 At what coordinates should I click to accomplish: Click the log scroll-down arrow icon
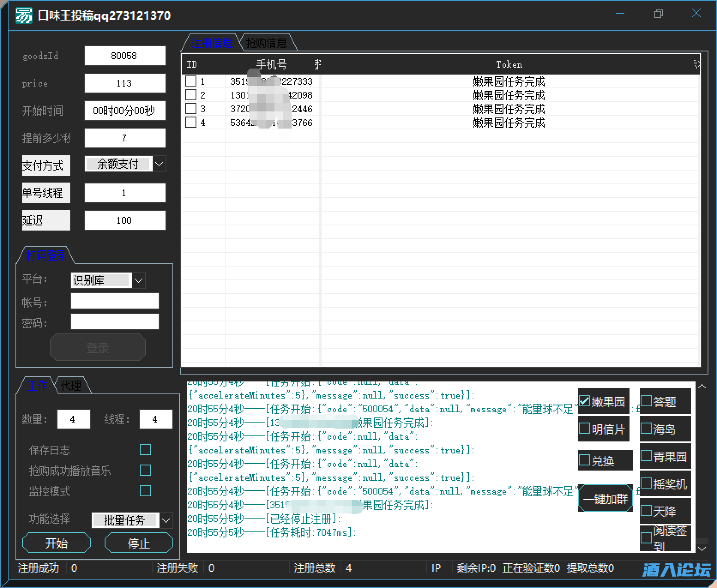(x=702, y=549)
